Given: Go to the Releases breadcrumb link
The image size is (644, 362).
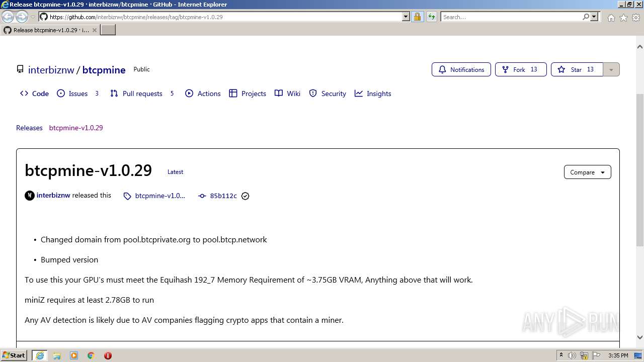Looking at the screenshot, I should pos(29,128).
